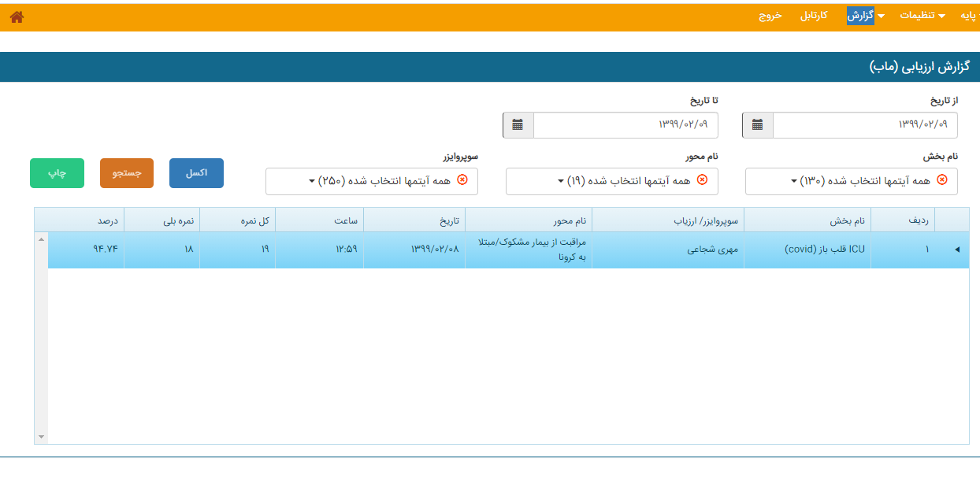Open the سوپروایزر dropdown
This screenshot has height=477, width=980.
pyautogui.click(x=372, y=181)
